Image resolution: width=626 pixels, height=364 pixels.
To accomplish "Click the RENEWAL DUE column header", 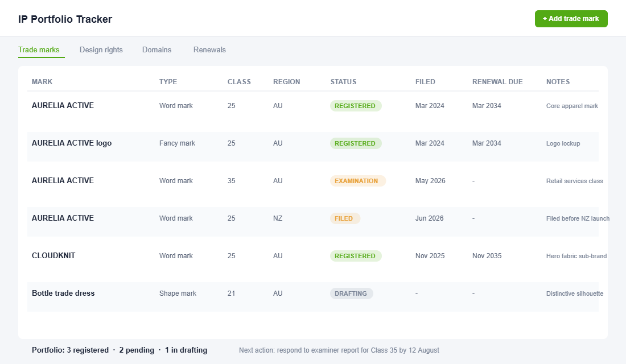I will point(497,82).
